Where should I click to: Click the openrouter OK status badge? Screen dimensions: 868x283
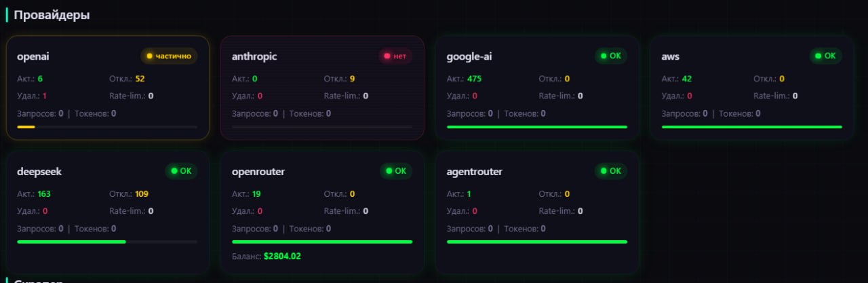click(x=396, y=171)
